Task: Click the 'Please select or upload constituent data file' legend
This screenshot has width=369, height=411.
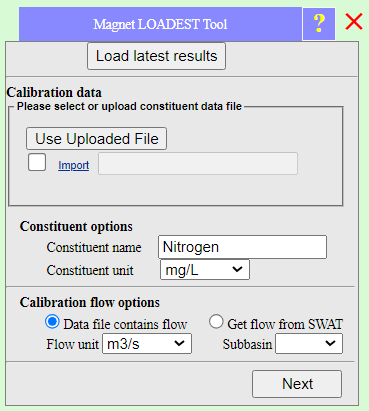Action: pos(129,106)
